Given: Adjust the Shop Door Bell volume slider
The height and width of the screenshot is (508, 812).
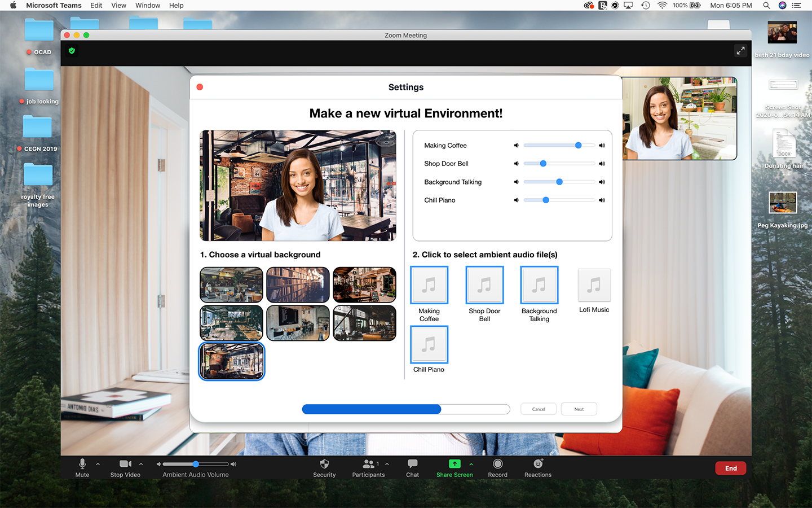Looking at the screenshot, I should 543,164.
